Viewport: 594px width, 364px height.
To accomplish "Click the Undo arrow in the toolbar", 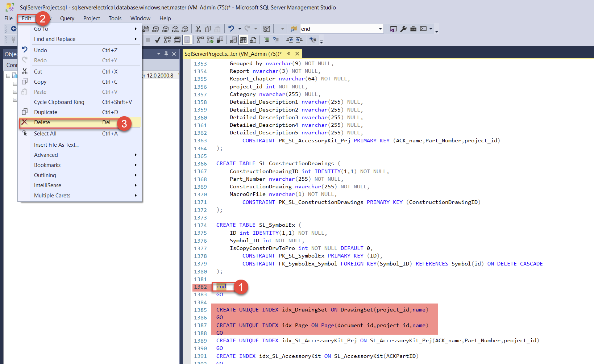I will coord(231,29).
